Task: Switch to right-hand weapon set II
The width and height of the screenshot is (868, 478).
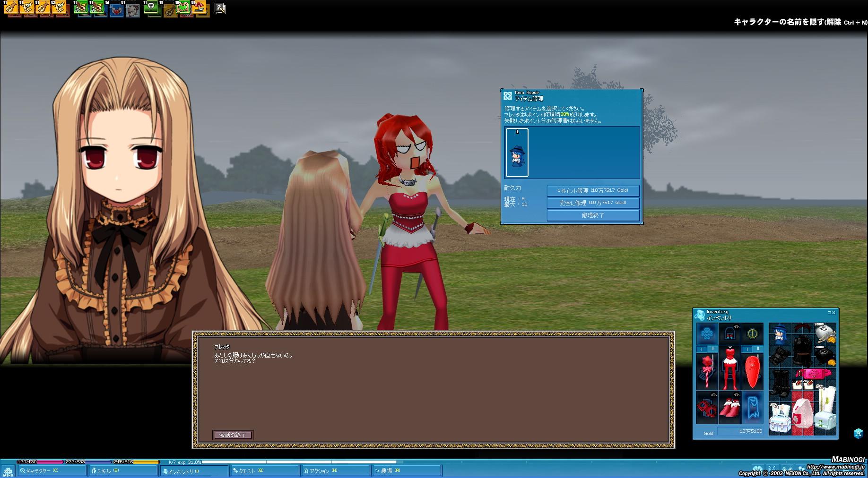Action: point(713,349)
